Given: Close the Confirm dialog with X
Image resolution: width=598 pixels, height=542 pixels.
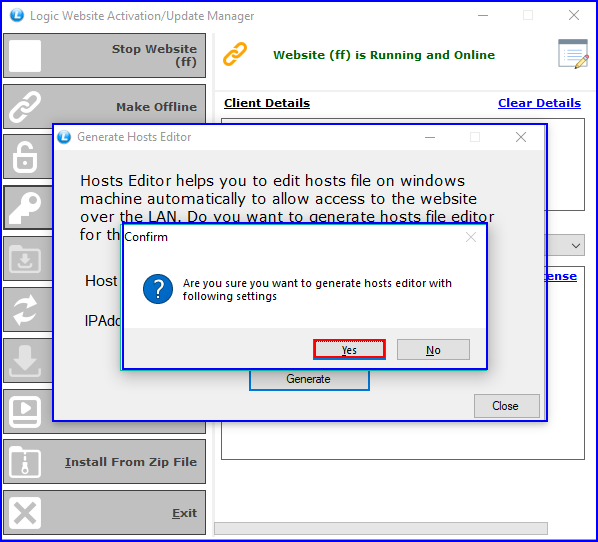Looking at the screenshot, I should click(x=471, y=237).
